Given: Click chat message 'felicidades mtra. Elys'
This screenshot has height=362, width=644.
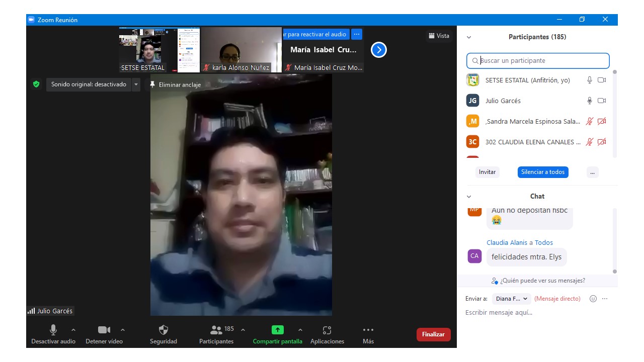Looking at the screenshot, I should [527, 257].
